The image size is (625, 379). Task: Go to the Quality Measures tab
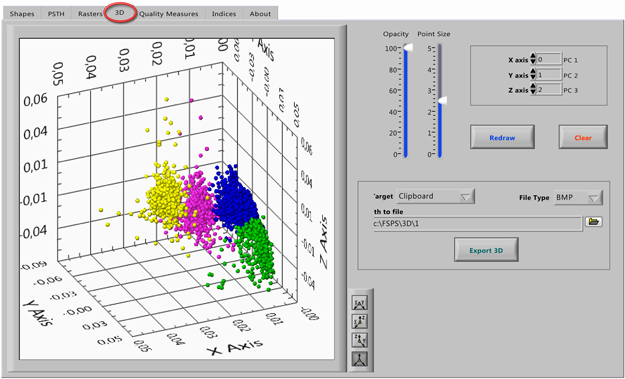(x=168, y=14)
